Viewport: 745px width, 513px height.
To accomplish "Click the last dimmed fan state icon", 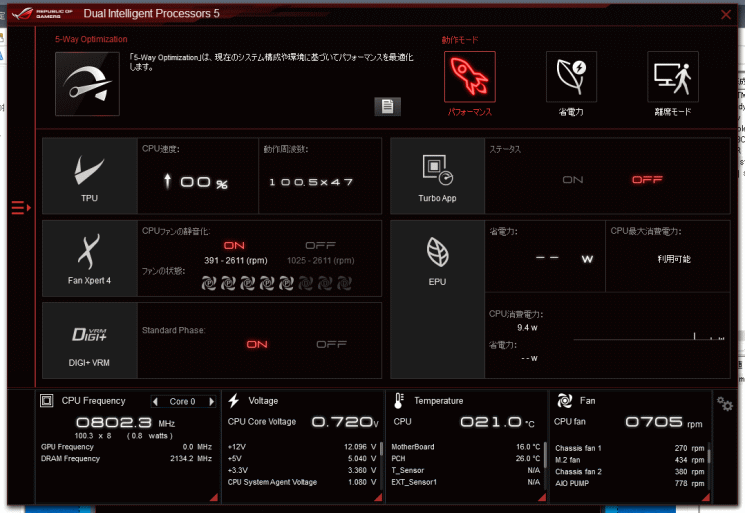I will click(344, 283).
